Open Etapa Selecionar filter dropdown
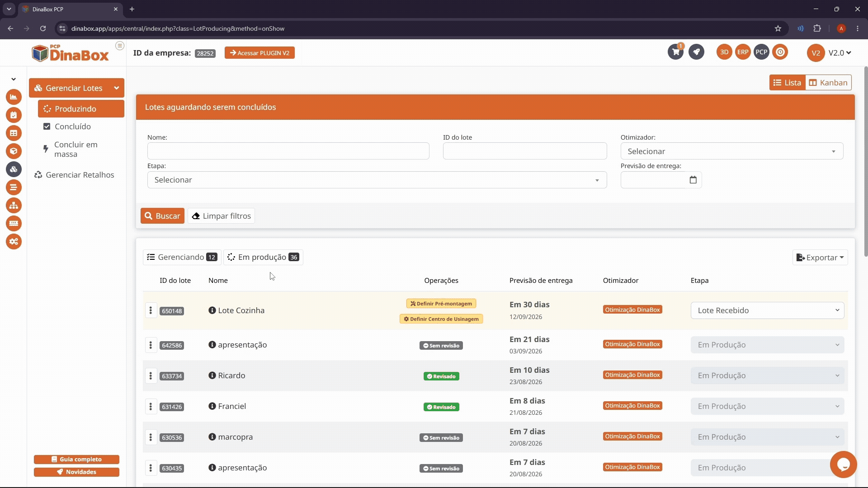 point(377,180)
